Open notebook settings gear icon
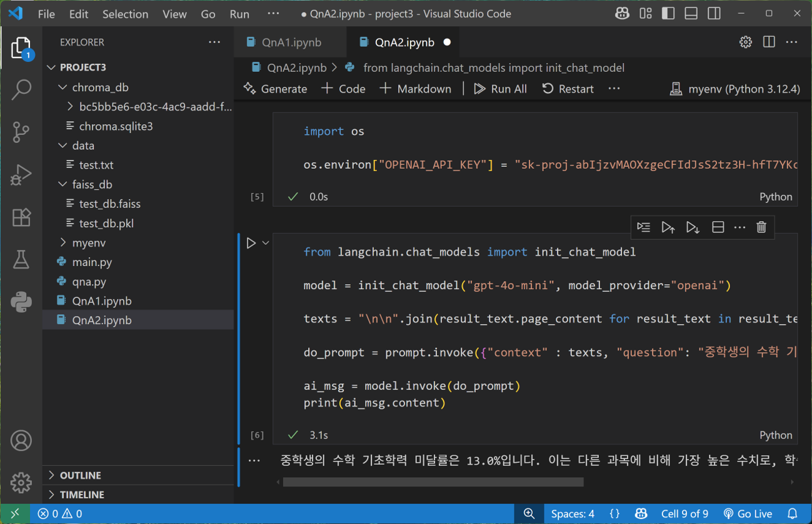812x524 pixels. [x=746, y=42]
